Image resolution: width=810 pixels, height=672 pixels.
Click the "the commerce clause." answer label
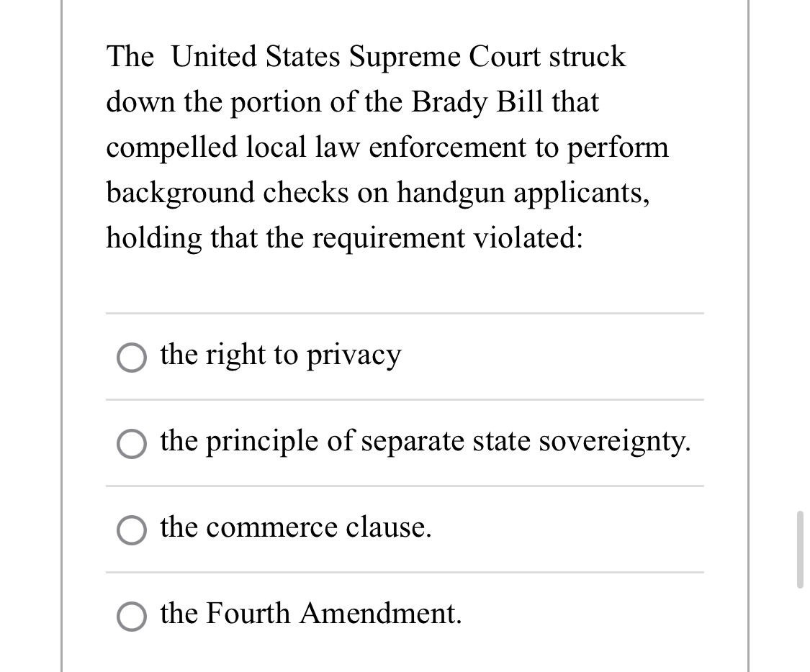click(x=295, y=527)
